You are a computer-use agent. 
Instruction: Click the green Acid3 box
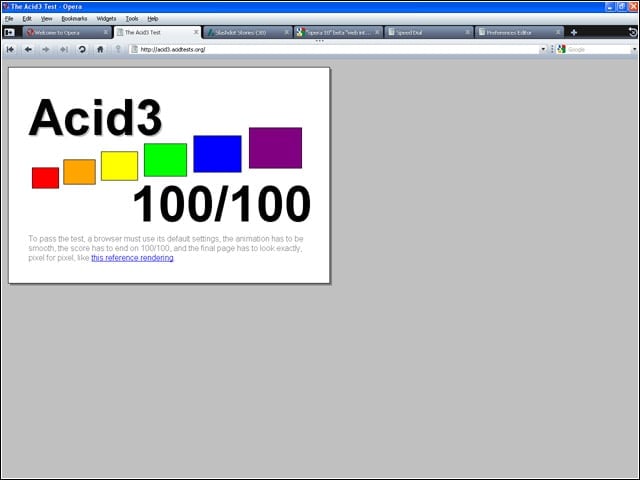[165, 160]
